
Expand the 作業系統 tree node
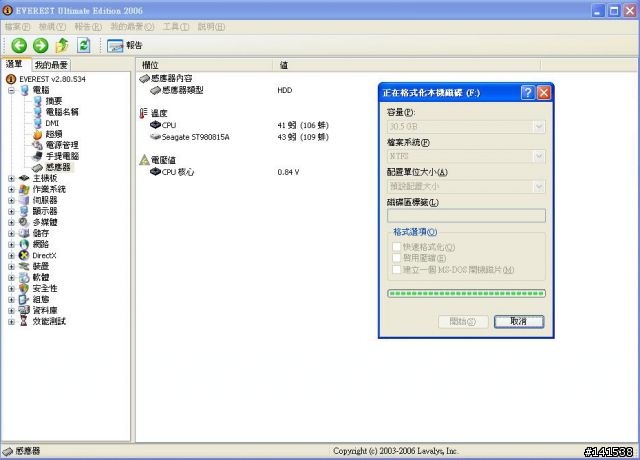[11, 189]
